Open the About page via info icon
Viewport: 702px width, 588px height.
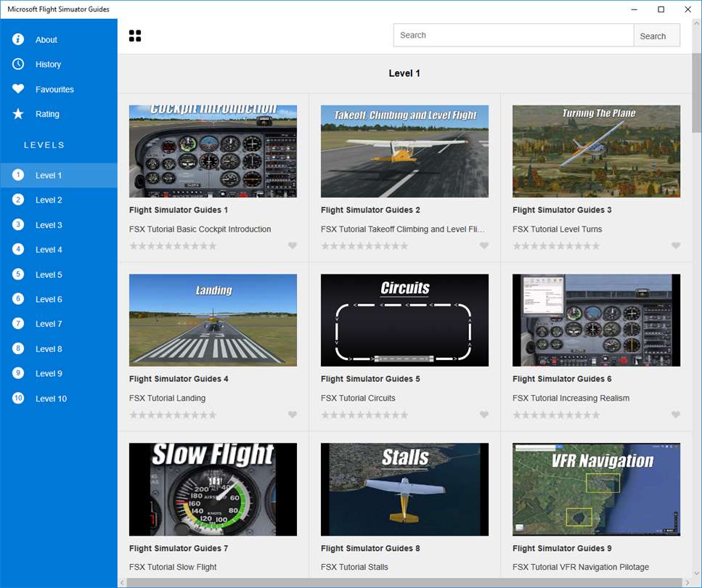click(18, 39)
